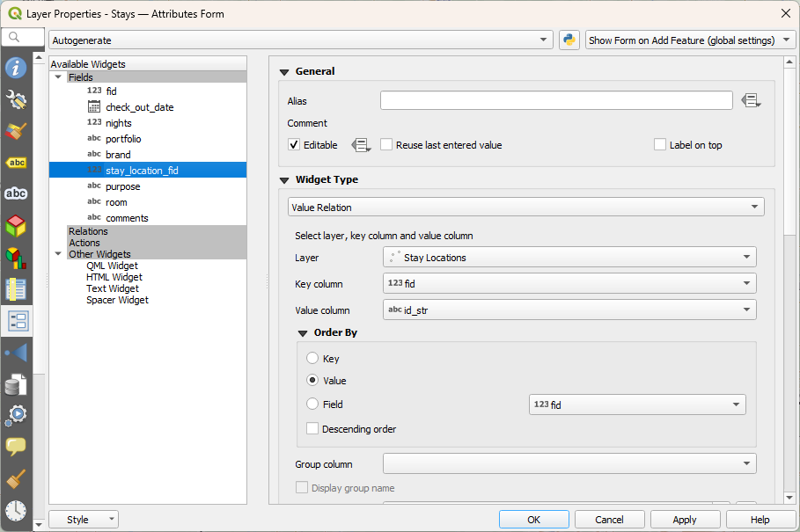Check the Descending order checkbox

tap(312, 429)
